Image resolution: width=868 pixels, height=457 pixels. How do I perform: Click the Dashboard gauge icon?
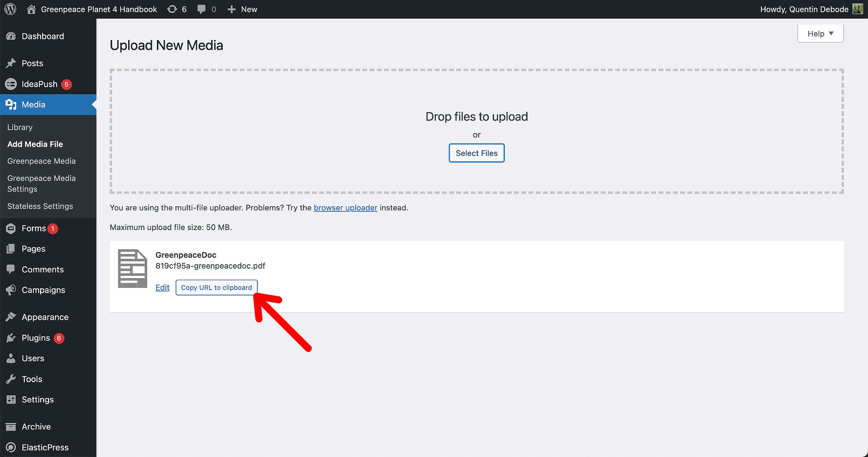11,36
